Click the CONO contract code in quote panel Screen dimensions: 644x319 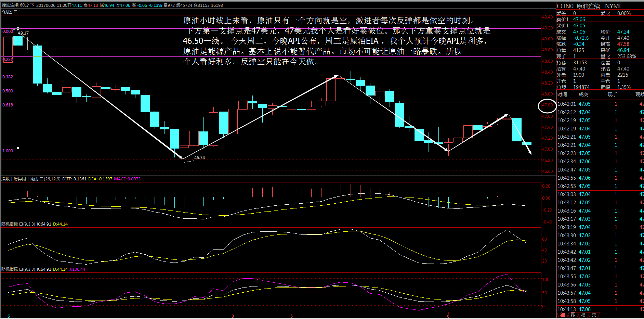(x=565, y=6)
